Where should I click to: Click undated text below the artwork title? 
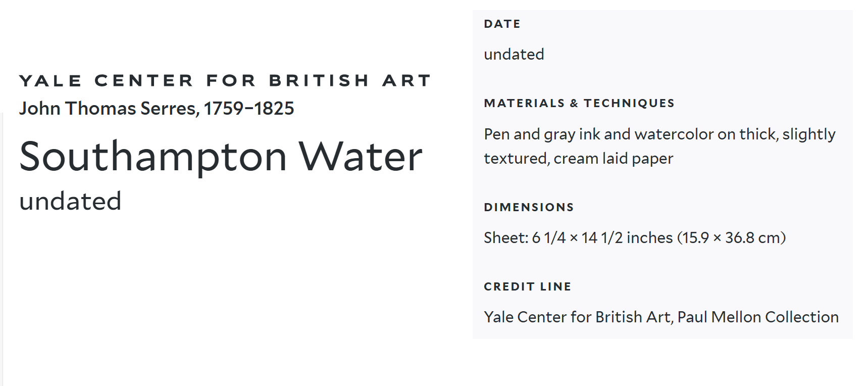(x=70, y=201)
